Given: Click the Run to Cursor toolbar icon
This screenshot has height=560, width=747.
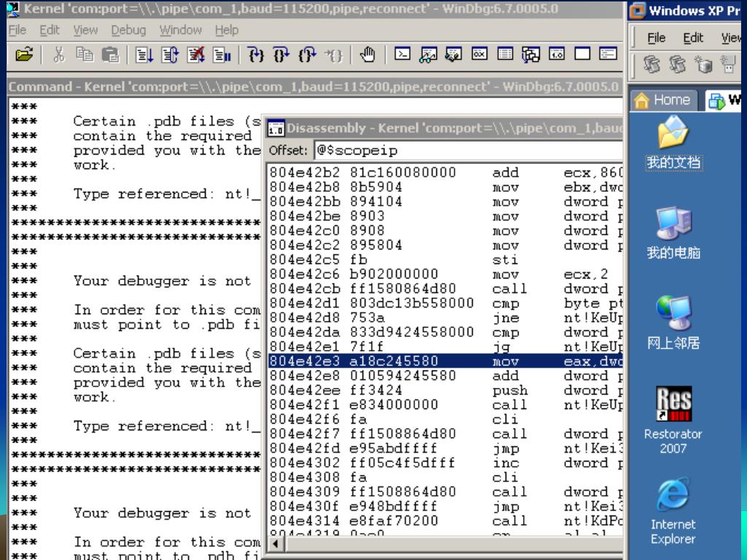Looking at the screenshot, I should 333,55.
